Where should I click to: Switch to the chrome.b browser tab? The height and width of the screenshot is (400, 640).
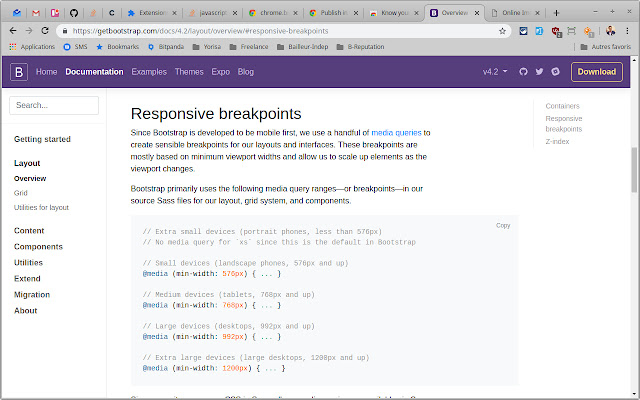click(273, 13)
